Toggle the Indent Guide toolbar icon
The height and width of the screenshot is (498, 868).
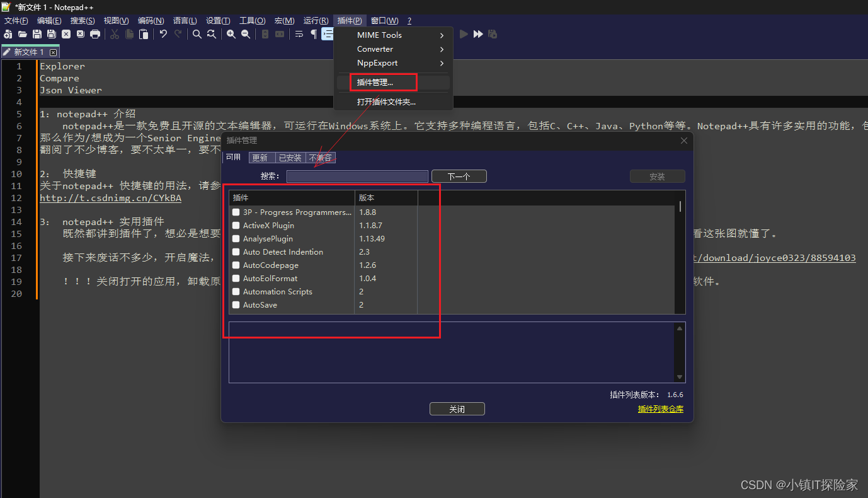tap(328, 34)
